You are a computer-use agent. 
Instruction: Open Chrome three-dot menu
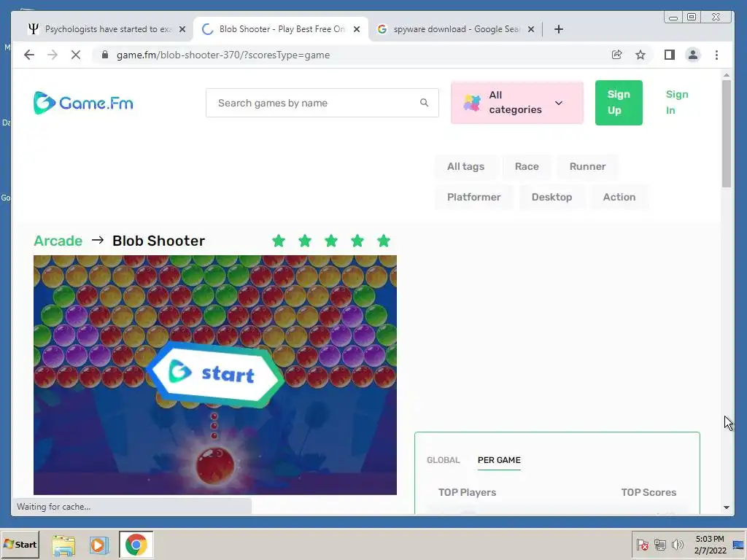(716, 55)
